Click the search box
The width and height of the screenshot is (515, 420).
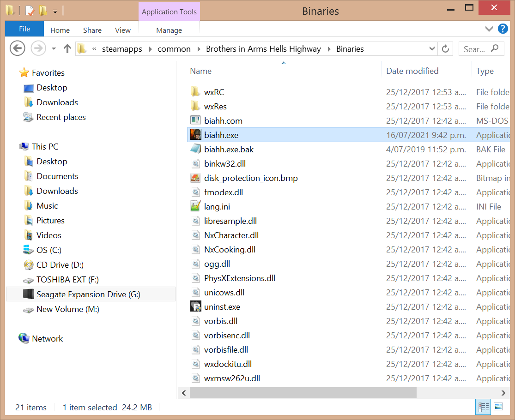481,49
